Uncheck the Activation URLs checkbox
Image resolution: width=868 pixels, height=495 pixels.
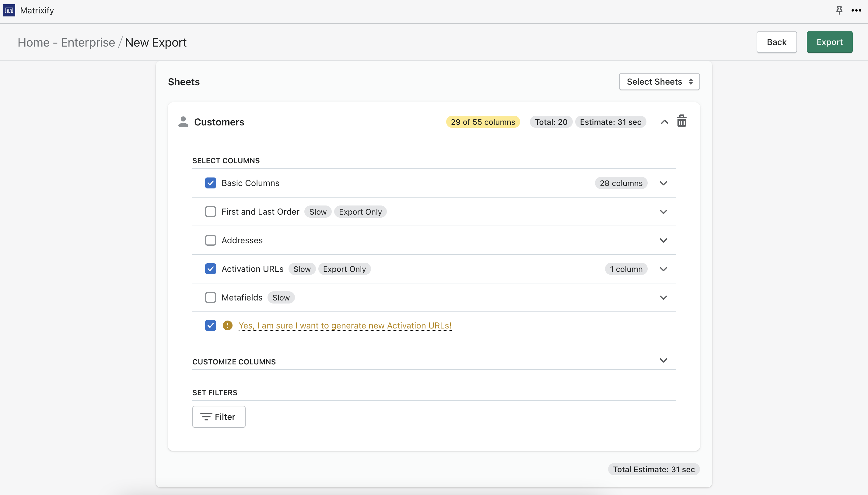click(x=210, y=269)
